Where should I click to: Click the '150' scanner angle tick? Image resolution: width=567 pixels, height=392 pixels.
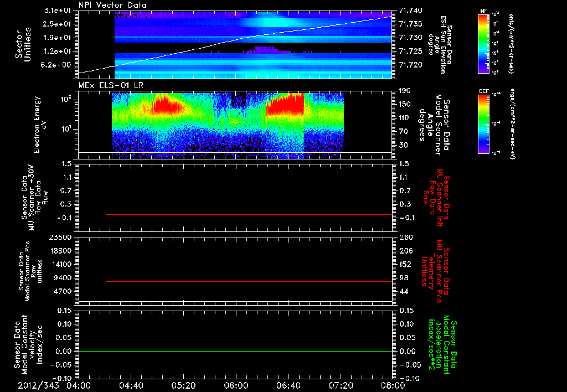tap(405, 105)
